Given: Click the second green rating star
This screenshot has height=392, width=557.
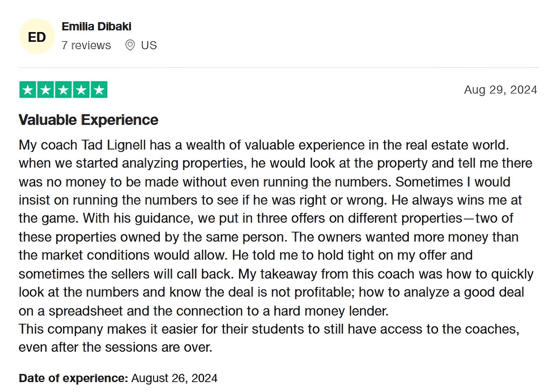Looking at the screenshot, I should click(46, 90).
